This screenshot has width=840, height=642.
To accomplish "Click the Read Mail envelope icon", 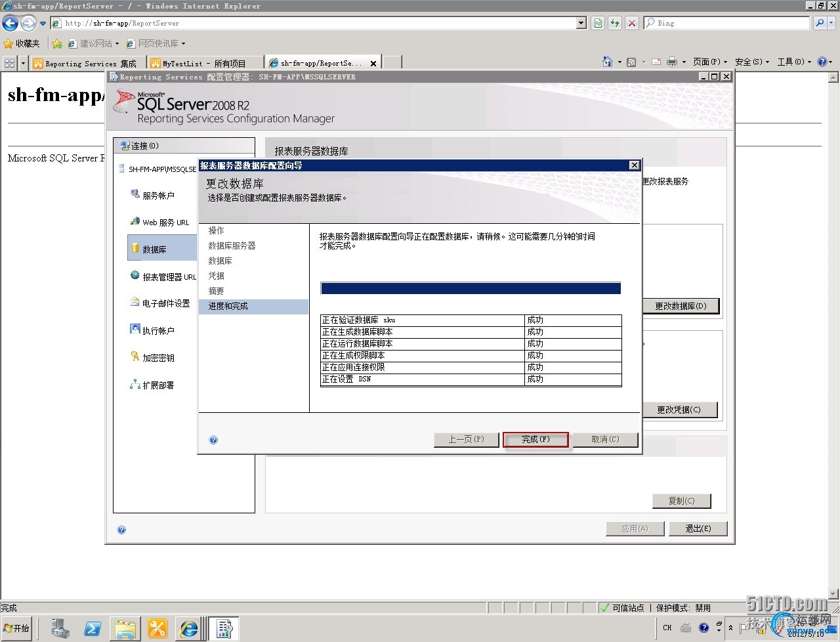I will point(655,62).
